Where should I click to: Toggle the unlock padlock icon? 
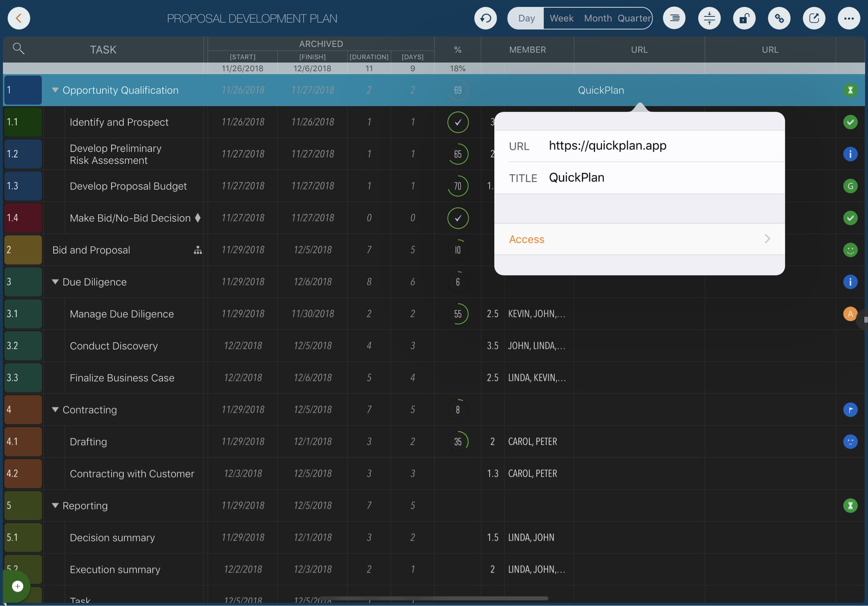744,18
